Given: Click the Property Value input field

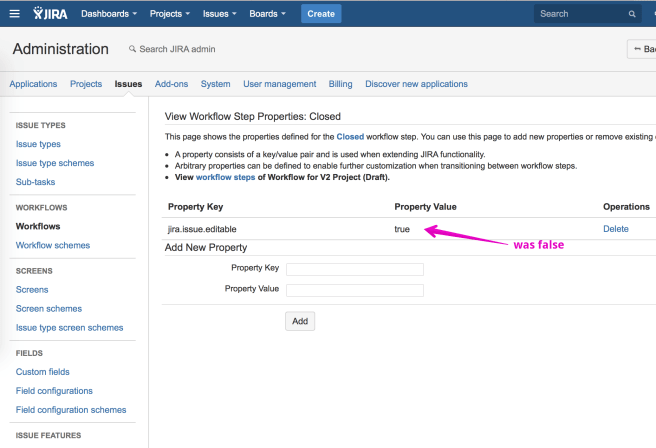Looking at the screenshot, I should click(355, 290).
